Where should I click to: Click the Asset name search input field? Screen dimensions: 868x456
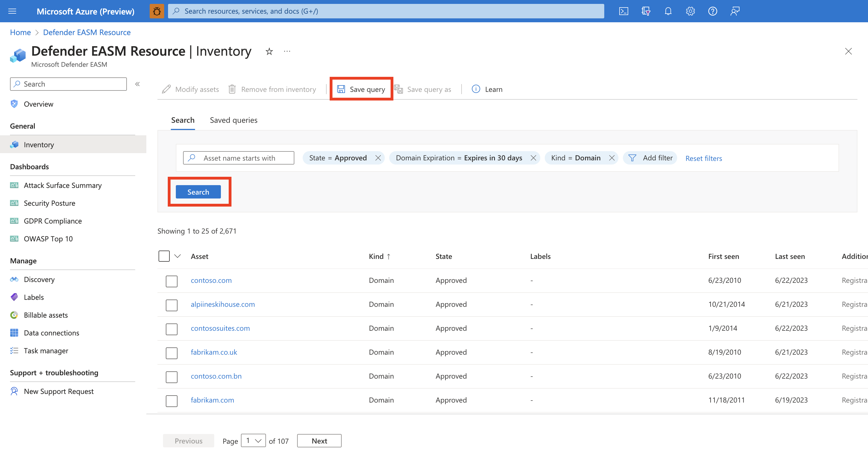pos(238,157)
